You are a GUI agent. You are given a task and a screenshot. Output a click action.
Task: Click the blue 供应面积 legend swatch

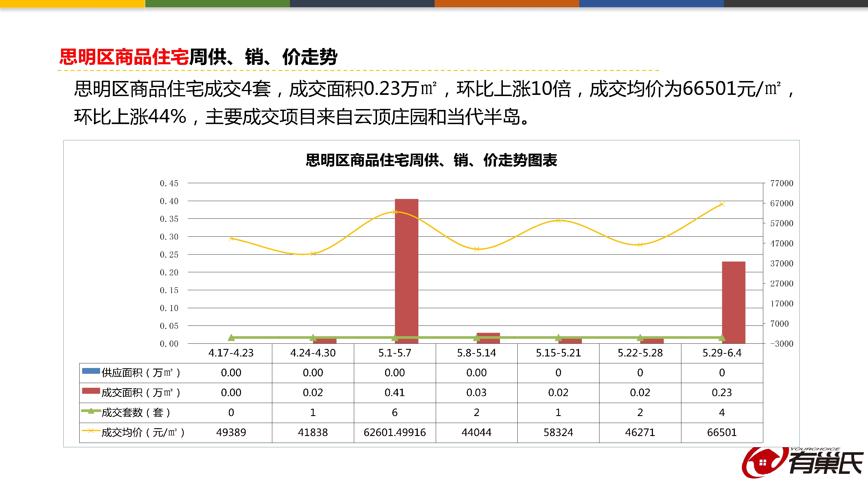point(91,371)
